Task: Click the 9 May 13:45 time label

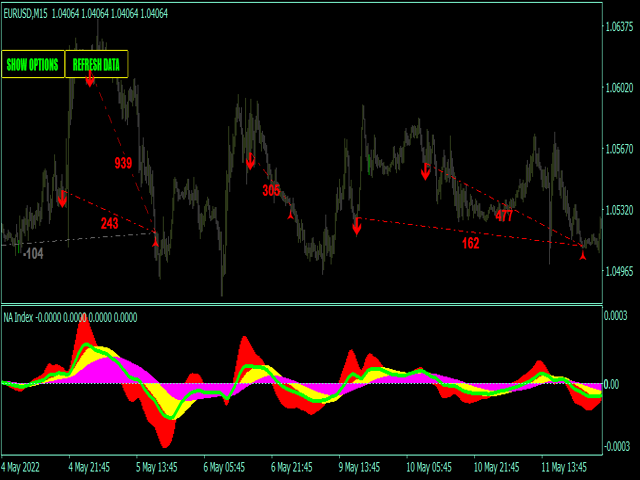Action: point(359,467)
